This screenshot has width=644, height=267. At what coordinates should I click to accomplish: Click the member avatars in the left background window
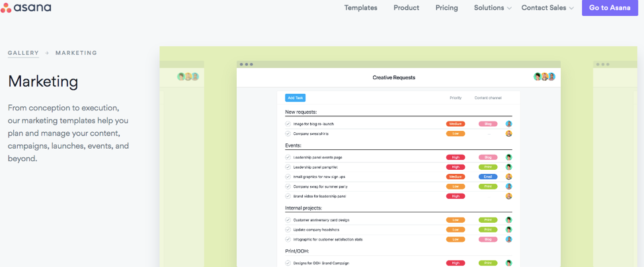[188, 77]
